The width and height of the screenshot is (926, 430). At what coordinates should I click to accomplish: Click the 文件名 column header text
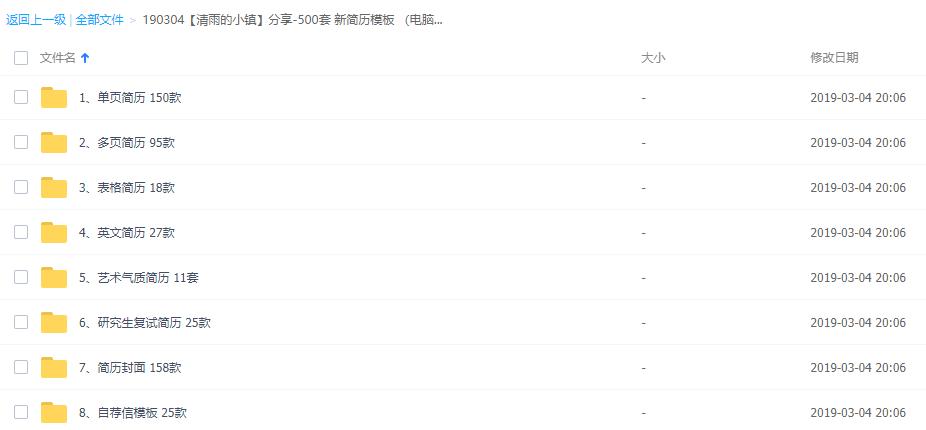point(58,58)
